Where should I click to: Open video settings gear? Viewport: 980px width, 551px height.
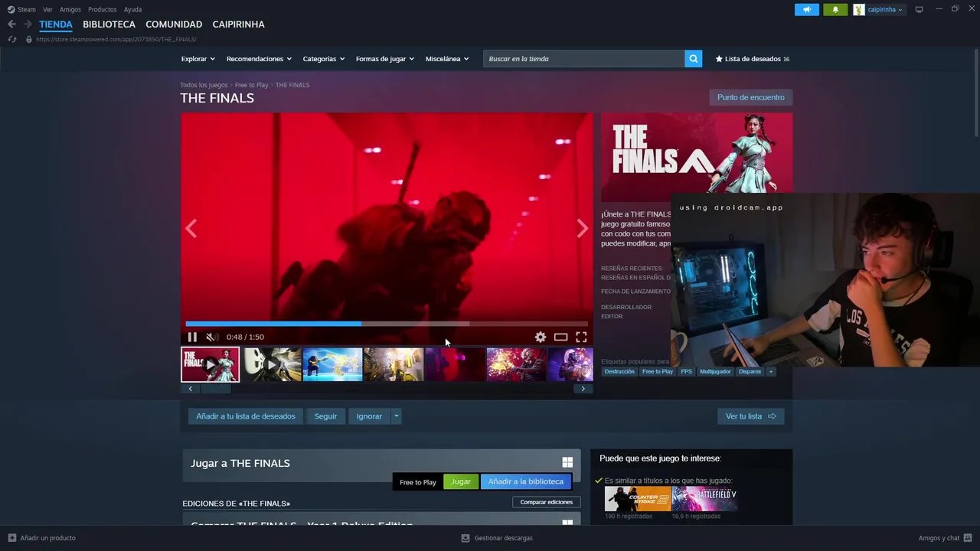(541, 337)
